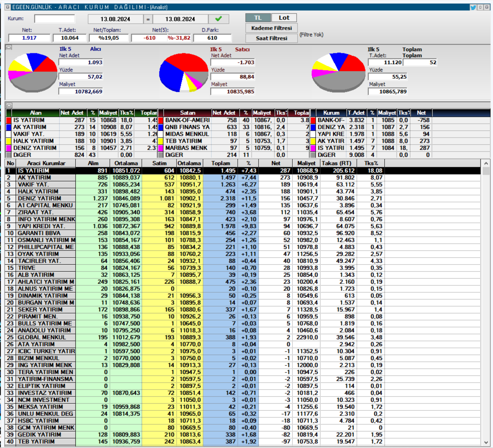Click red swatch beside BANK-OF-AMERI in Satan table
This screenshot has height=448, width=493.
tap(161, 120)
